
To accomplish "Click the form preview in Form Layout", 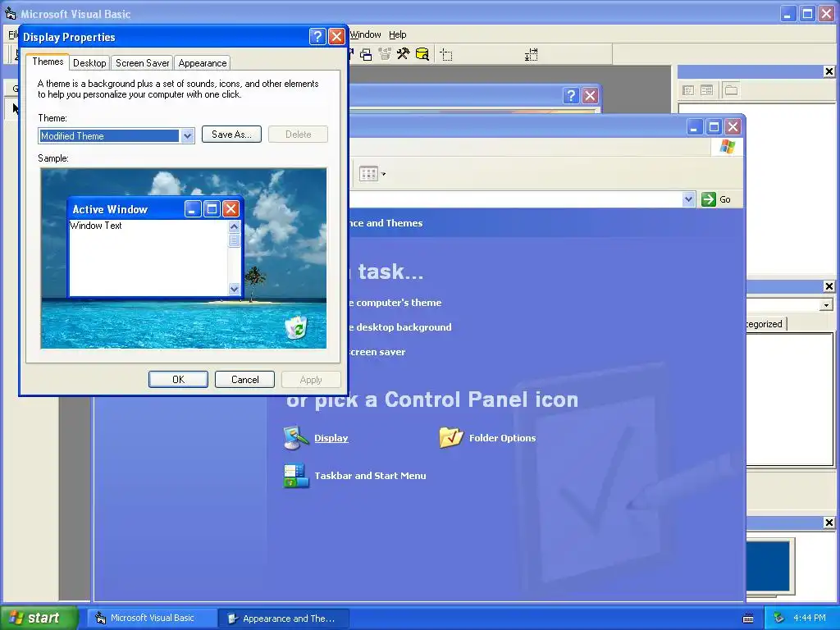I will click(x=768, y=566).
